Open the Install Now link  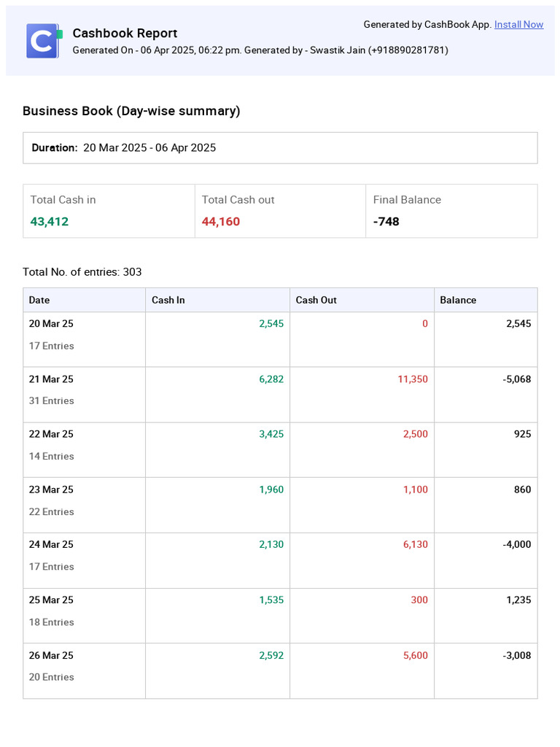518,24
